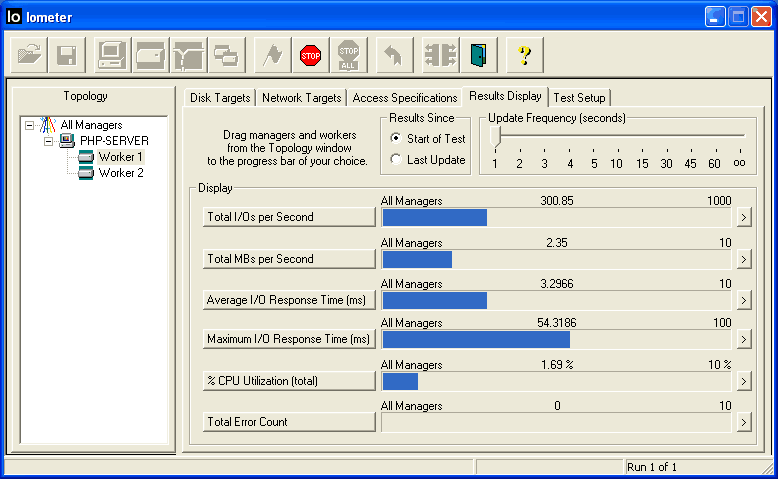Switch to Network Targets tab
This screenshot has width=778, height=479.
[301, 98]
